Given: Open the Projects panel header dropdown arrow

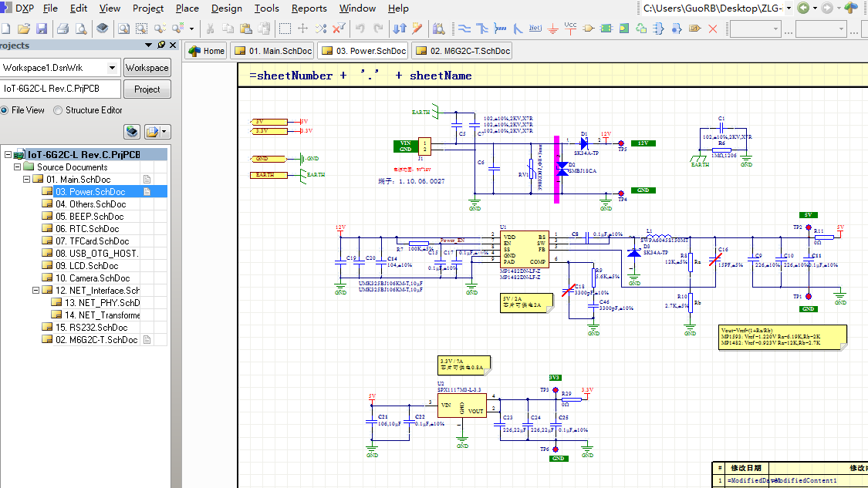Looking at the screenshot, I should (148, 45).
